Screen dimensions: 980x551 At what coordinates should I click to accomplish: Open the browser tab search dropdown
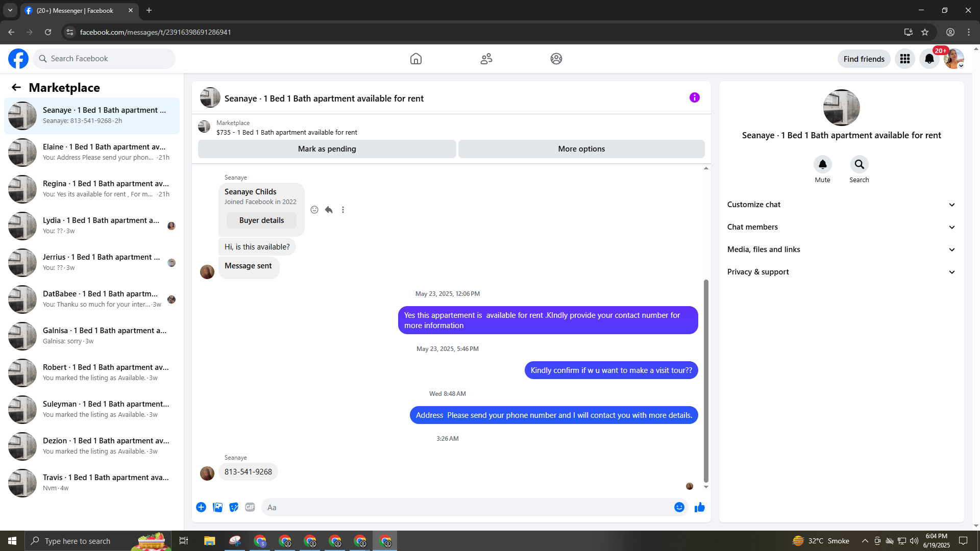pyautogui.click(x=10, y=10)
